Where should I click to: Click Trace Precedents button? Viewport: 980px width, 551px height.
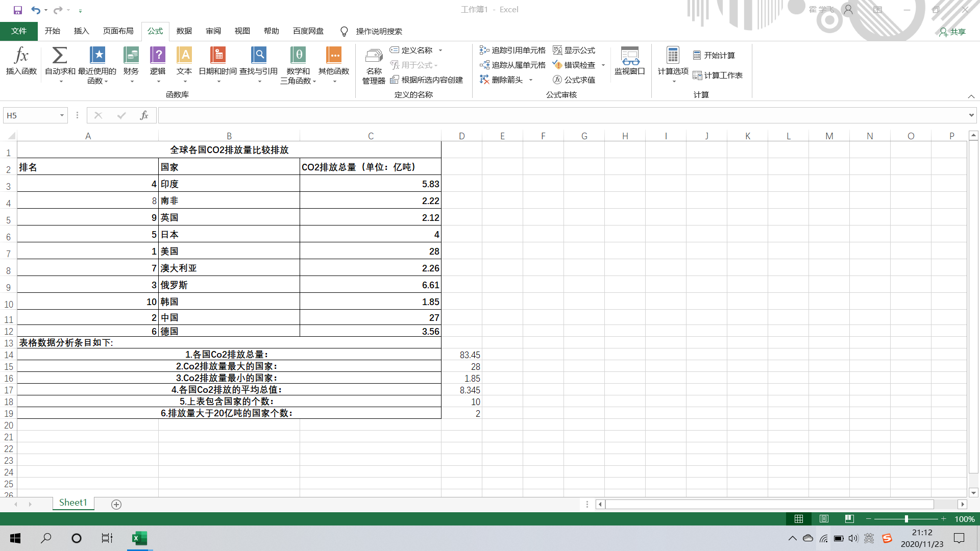tap(512, 50)
